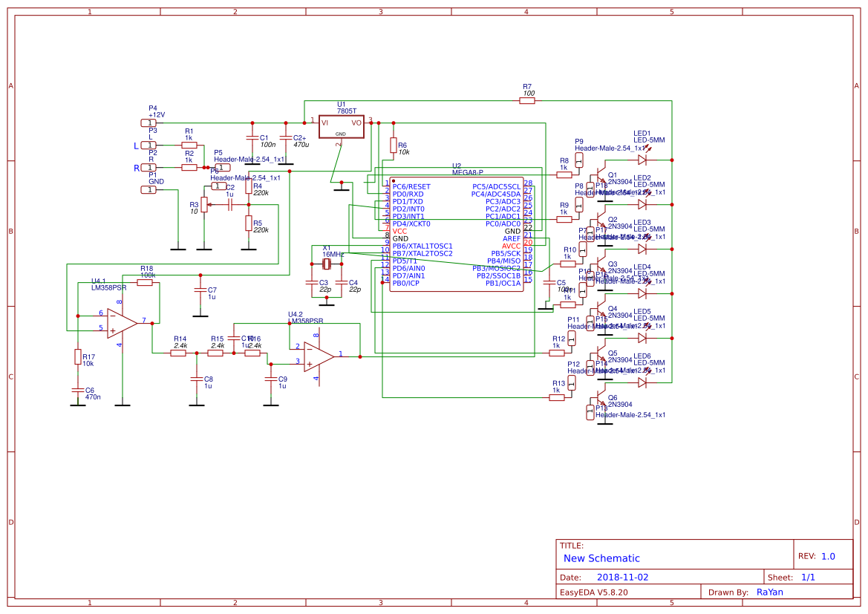The height and width of the screenshot is (614, 868).
Task: Select resistor R15 2.4k
Action: pos(215,353)
